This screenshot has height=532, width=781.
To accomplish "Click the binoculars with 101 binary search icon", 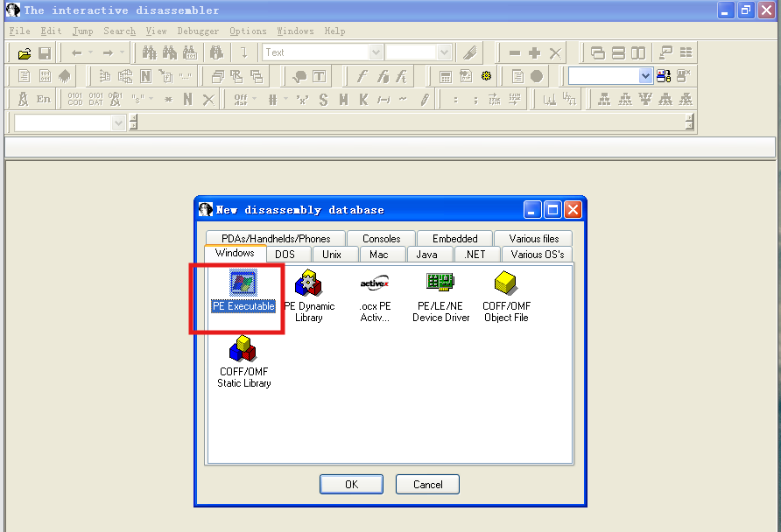I will click(190, 52).
